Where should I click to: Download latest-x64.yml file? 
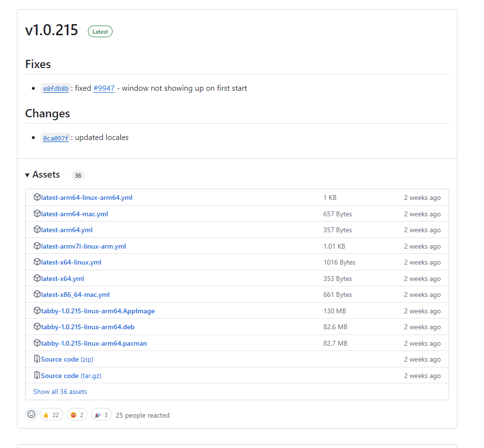(62, 279)
